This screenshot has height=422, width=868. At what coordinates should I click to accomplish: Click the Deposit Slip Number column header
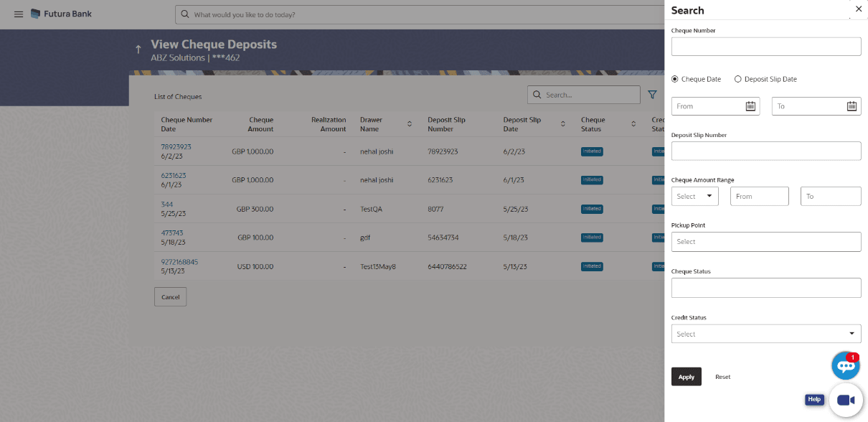(446, 124)
